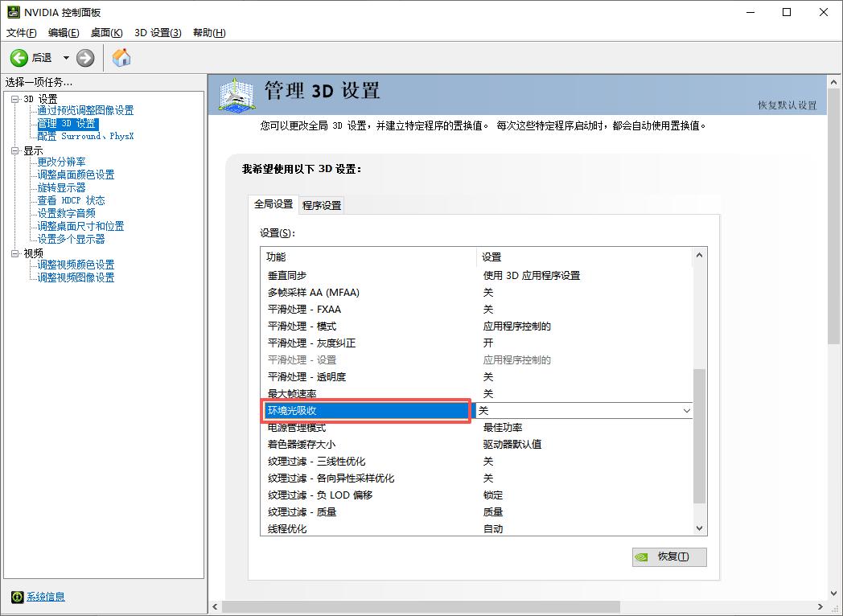Click the NVIDIA title bar app icon
Screen dimensions: 843x616
[x=14, y=12]
